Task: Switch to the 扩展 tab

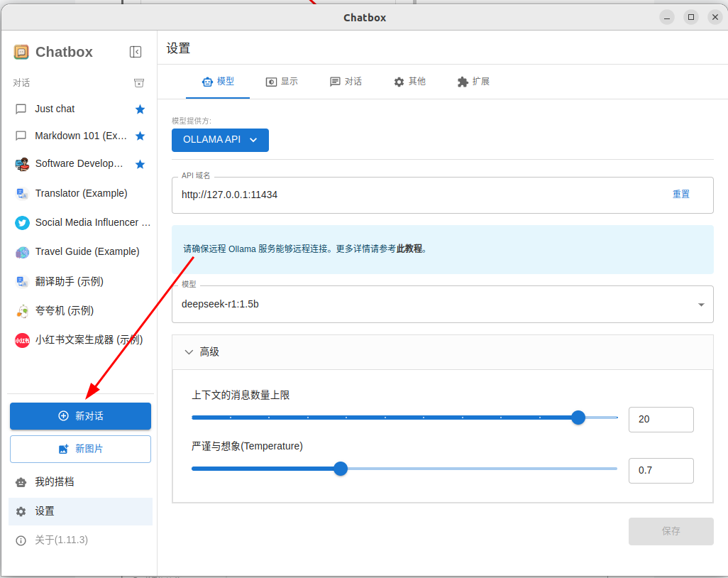Action: (x=473, y=82)
